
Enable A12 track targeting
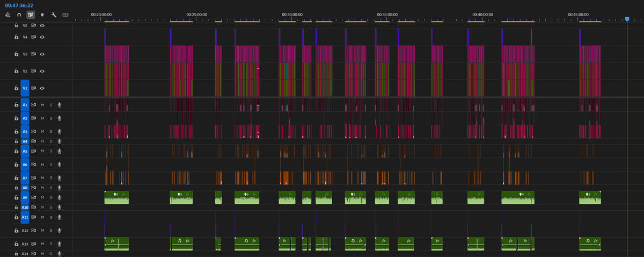click(25, 230)
